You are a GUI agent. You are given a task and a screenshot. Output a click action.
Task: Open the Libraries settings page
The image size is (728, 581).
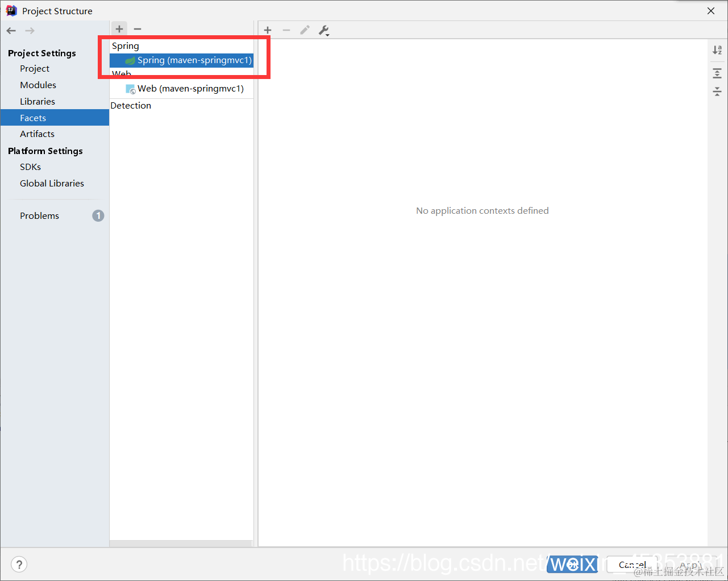[x=38, y=101]
